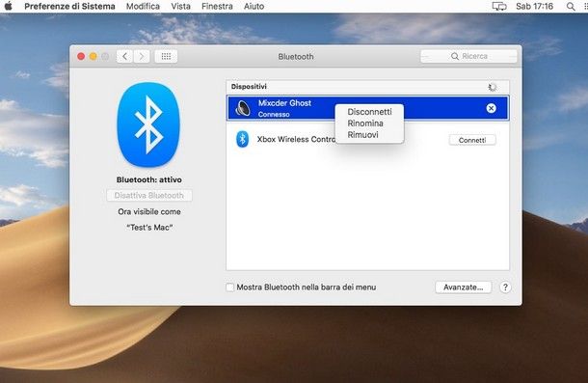Click the Disattiva Bluetooth button

pos(149,195)
